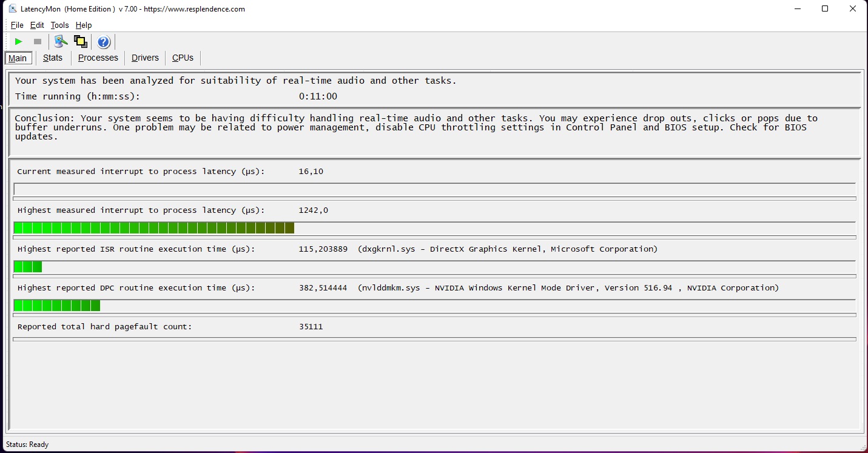
Task: Click the nvlddmkm.sys NVIDIA driver description
Action: coord(568,288)
